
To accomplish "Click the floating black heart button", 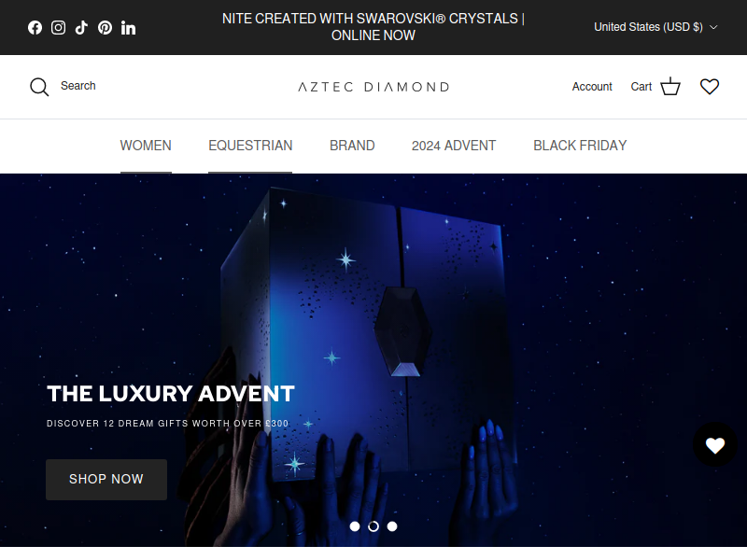I will 715,445.
